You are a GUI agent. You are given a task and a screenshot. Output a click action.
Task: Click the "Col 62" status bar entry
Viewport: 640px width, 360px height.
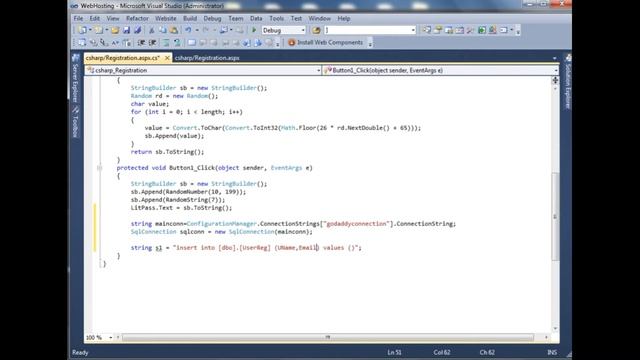click(442, 352)
